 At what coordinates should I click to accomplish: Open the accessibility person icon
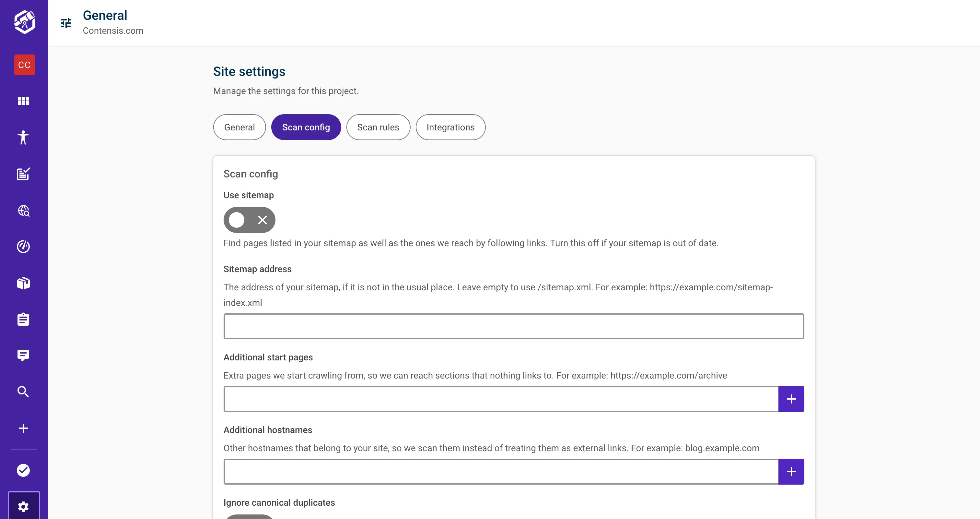pos(24,137)
